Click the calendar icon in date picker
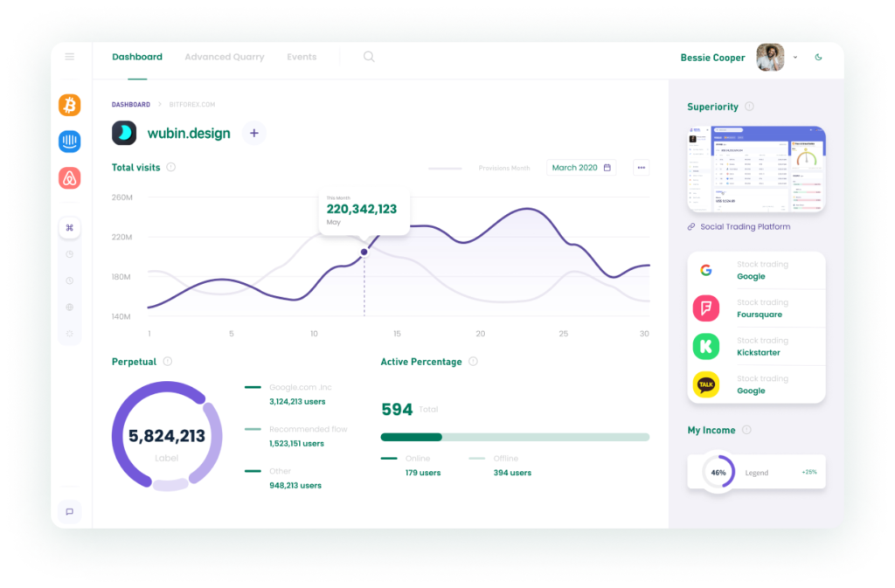The image size is (895, 588). (607, 168)
